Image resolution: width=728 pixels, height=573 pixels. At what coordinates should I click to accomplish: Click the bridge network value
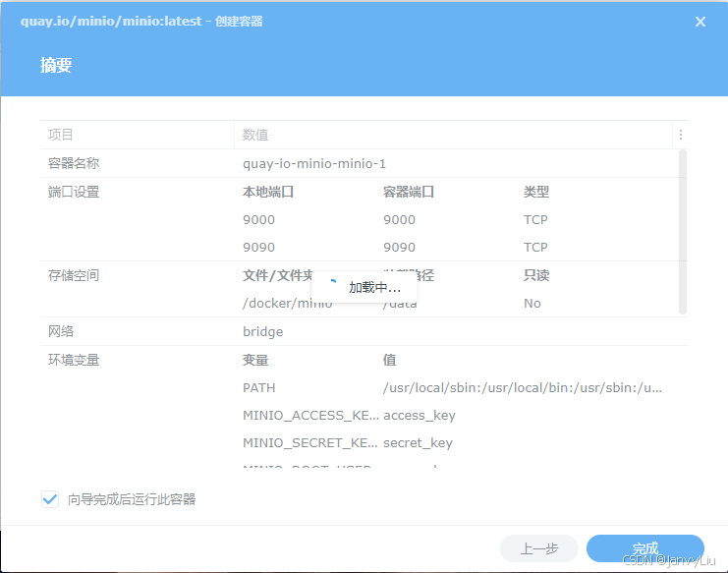point(262,331)
